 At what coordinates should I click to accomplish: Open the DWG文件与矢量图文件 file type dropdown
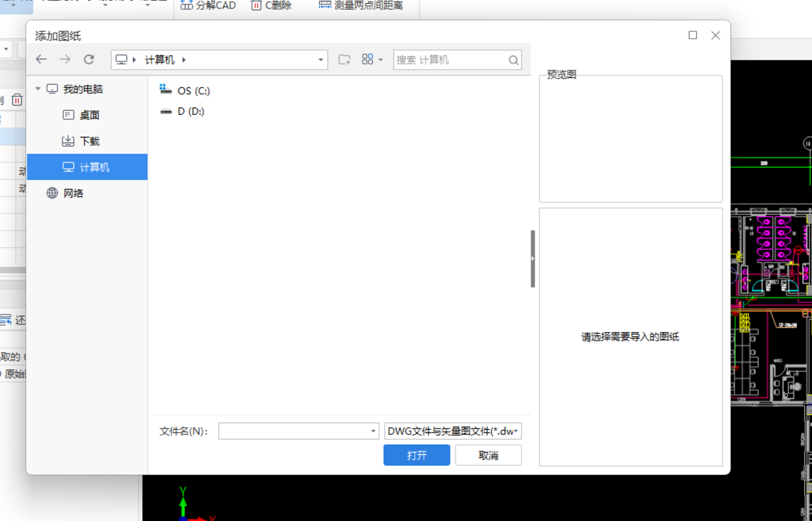[452, 430]
